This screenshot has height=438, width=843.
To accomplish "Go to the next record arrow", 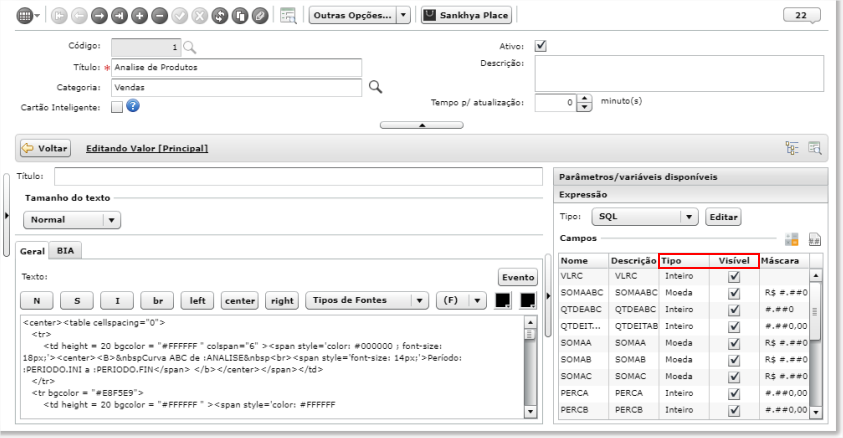I will pyautogui.click(x=99, y=16).
